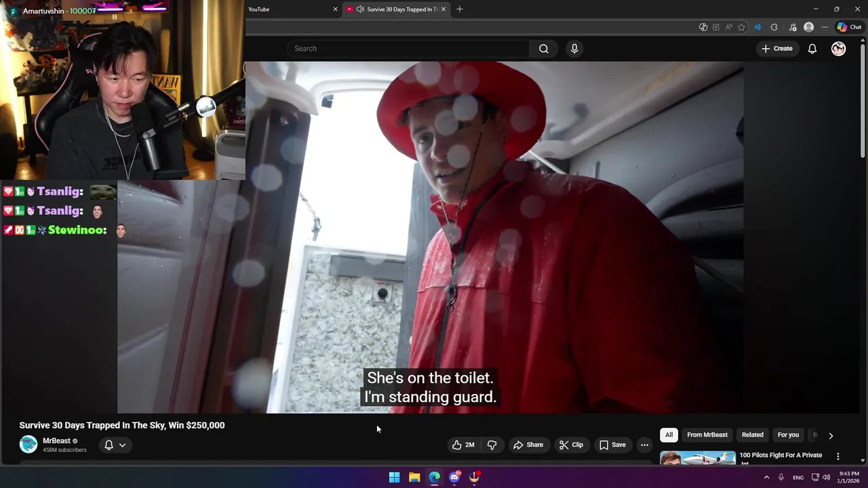Click the YouTube Create button
Screen dimensions: 868x488
(777, 49)
